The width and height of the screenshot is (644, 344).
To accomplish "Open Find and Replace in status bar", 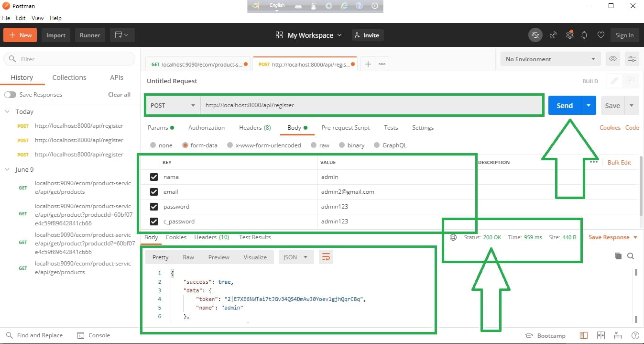I will (x=35, y=335).
